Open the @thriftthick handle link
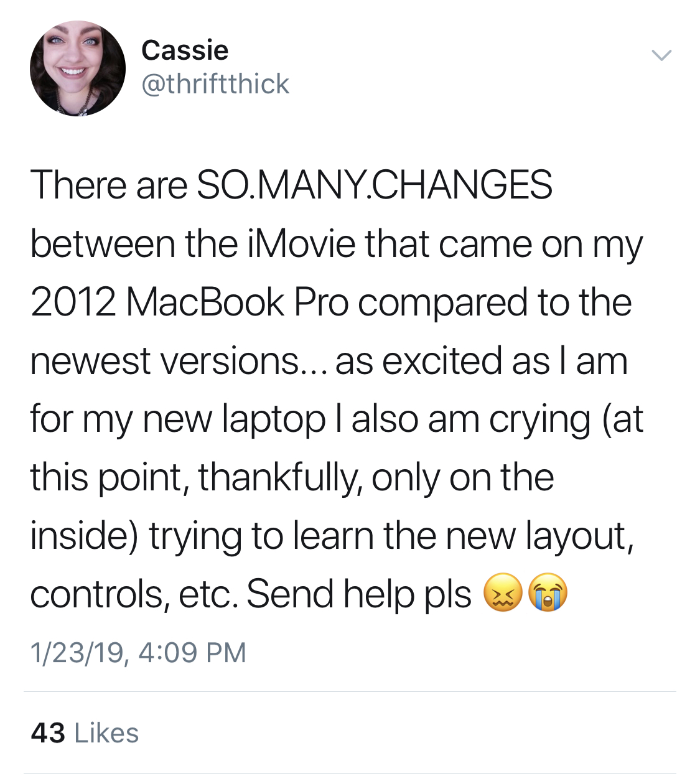This screenshot has width=700, height=776. click(215, 84)
